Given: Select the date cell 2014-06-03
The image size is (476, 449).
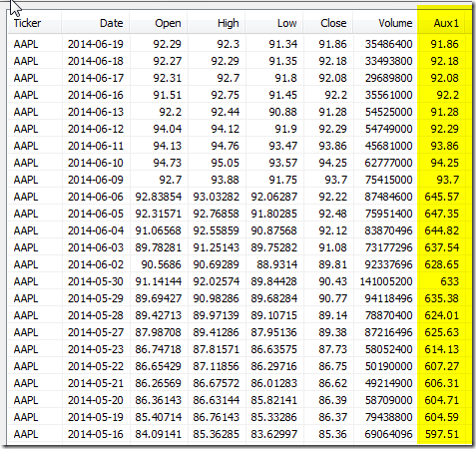Looking at the screenshot, I should tap(96, 247).
